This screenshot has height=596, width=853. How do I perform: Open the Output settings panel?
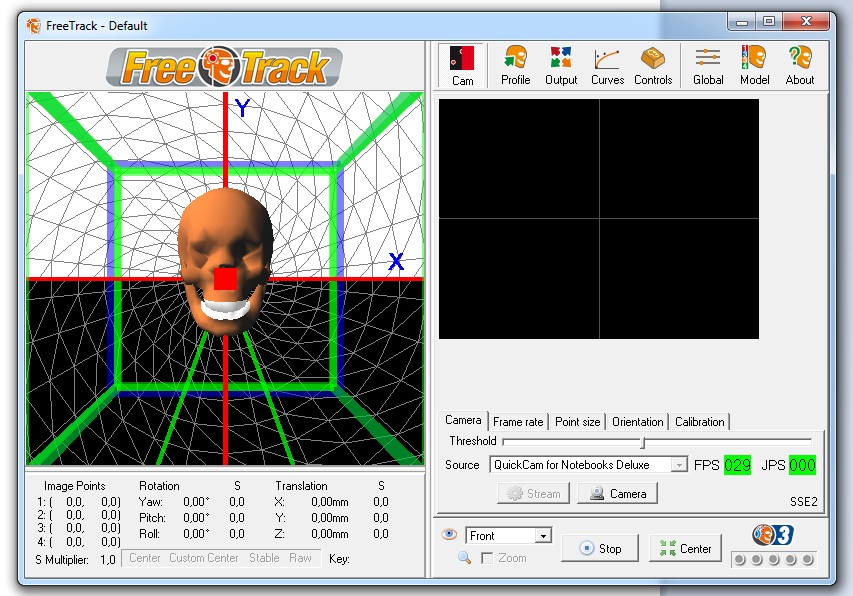(561, 66)
